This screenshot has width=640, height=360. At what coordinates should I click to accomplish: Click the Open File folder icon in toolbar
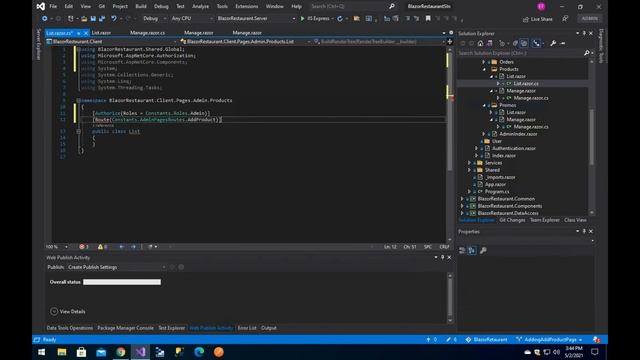click(84, 18)
